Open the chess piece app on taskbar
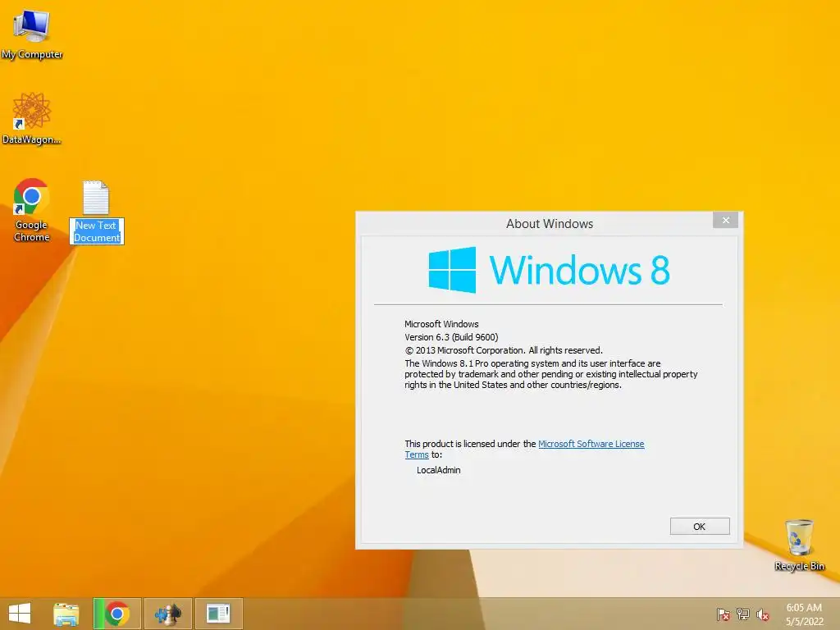Image resolution: width=840 pixels, height=630 pixels. (167, 614)
